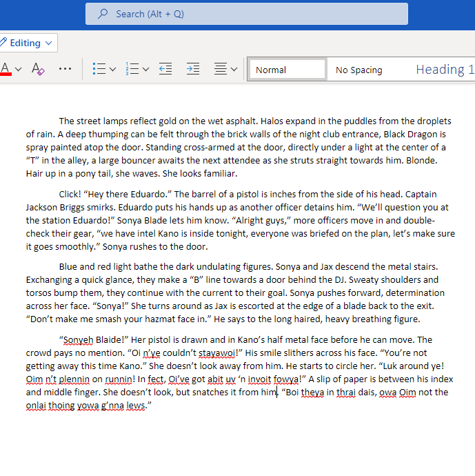The image size is (475, 476).
Task: Click the misspelled word "stayawoi"
Action: click(217, 353)
